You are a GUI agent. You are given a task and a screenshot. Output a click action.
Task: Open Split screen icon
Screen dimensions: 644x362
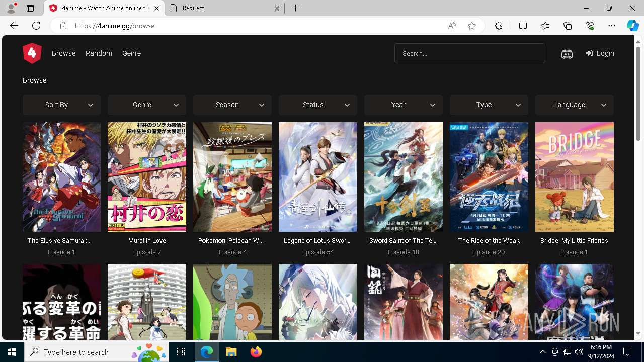(x=523, y=26)
